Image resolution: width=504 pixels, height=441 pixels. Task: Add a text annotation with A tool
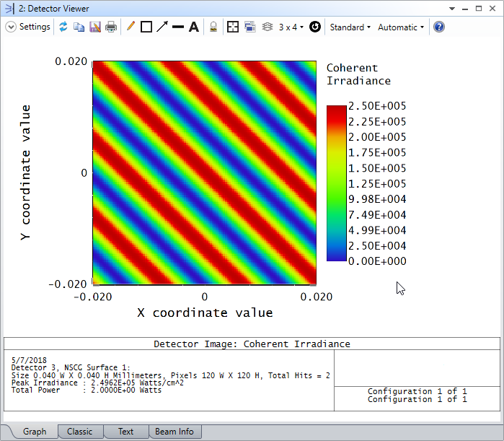[x=194, y=27]
